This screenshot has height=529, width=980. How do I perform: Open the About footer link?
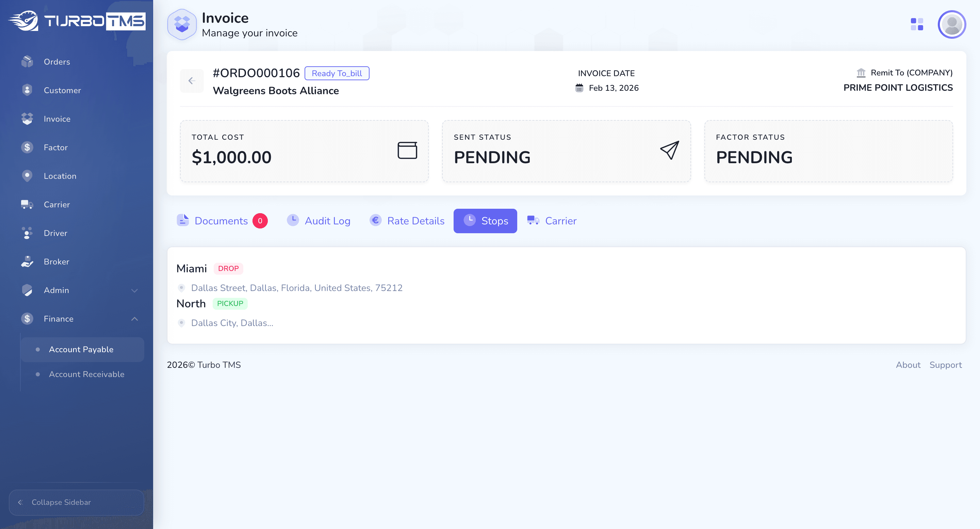pyautogui.click(x=908, y=365)
